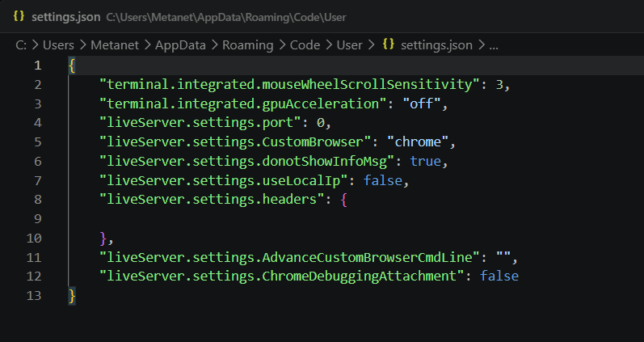This screenshot has height=342, width=644.
Task: Click the chevron between Users and Metanet
Action: click(82, 44)
